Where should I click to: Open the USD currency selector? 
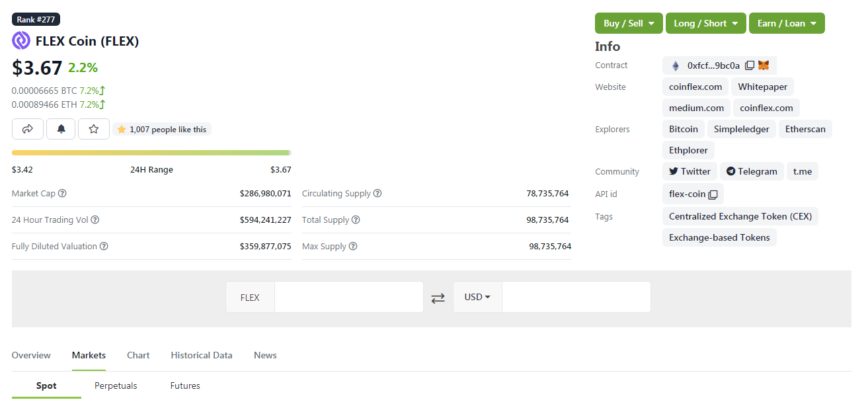point(477,297)
